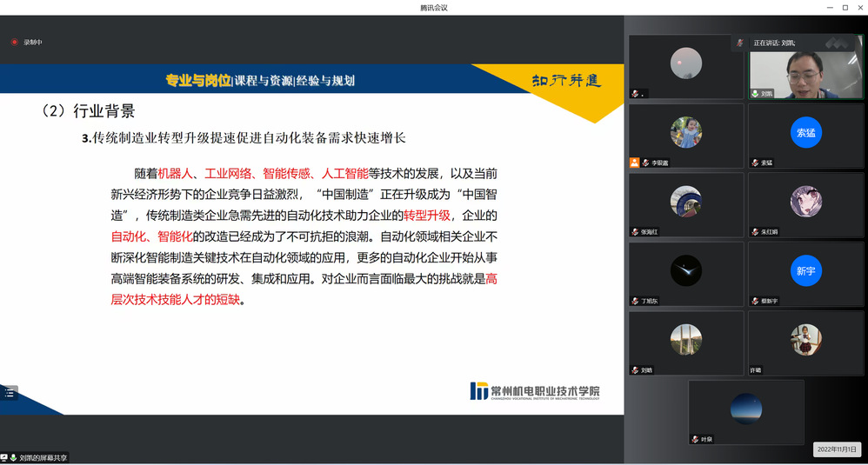Image resolution: width=868 pixels, height=465 pixels.
Task: Click the 录制中 recording status text
Action: coord(33,42)
